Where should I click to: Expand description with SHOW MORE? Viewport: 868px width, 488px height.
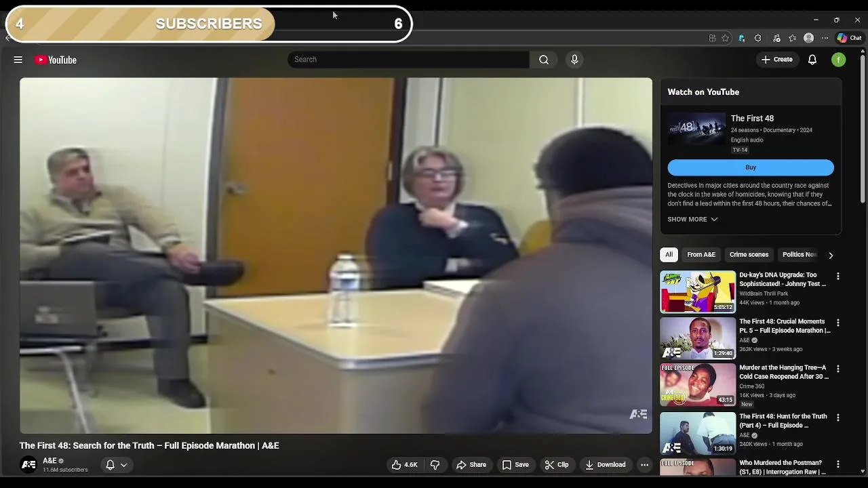692,220
